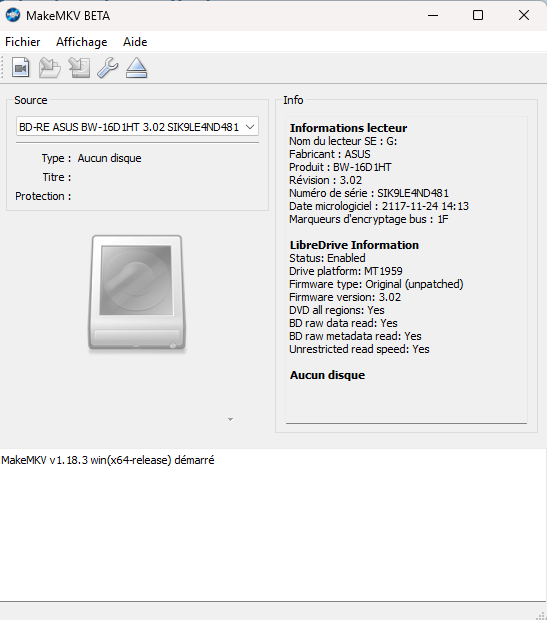Image resolution: width=547 pixels, height=620 pixels.
Task: Expand the BD-RE ASUS source drive dropdown
Action: click(137, 127)
